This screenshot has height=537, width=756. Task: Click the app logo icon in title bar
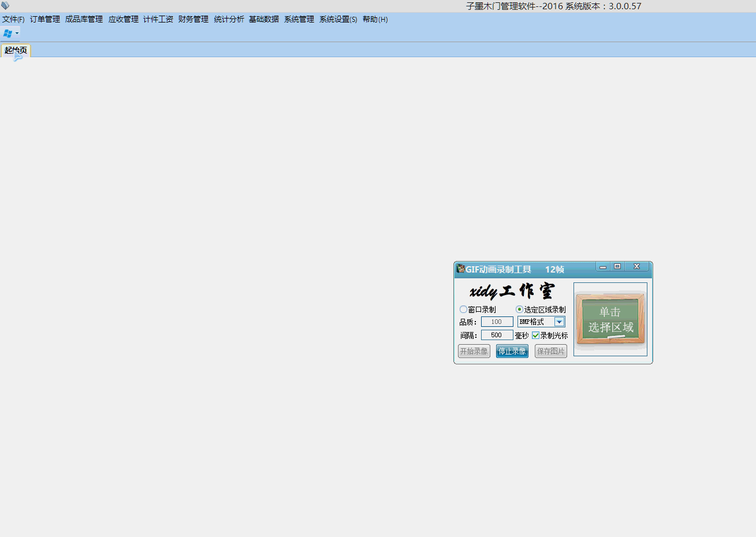click(x=5, y=6)
